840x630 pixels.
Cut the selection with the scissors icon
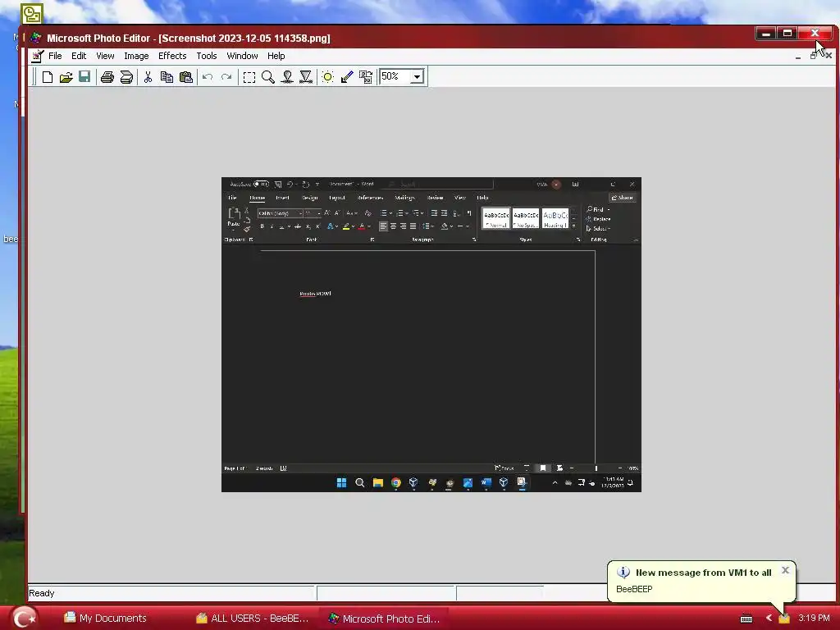(148, 77)
